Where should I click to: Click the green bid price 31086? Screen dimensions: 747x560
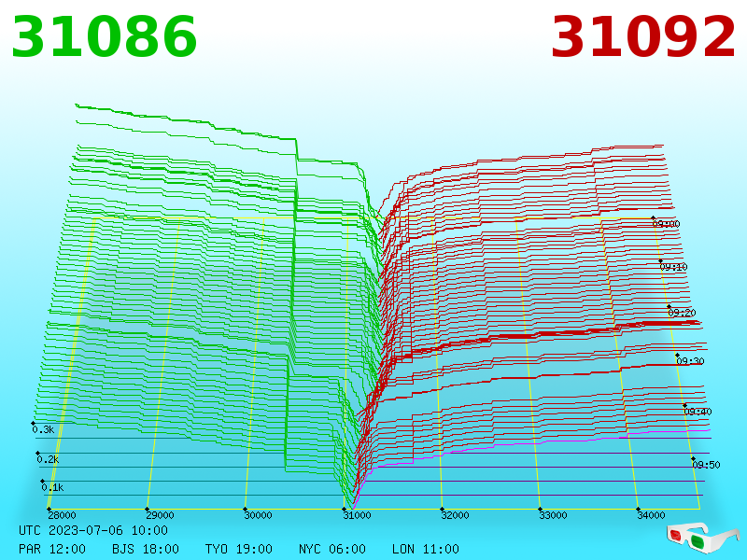click(104, 36)
